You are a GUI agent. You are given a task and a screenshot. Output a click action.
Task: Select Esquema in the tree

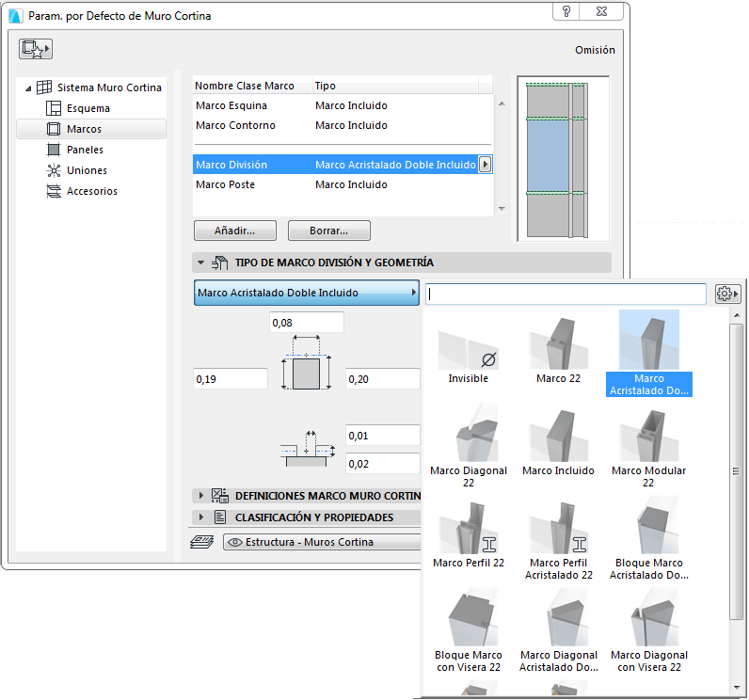point(88,108)
